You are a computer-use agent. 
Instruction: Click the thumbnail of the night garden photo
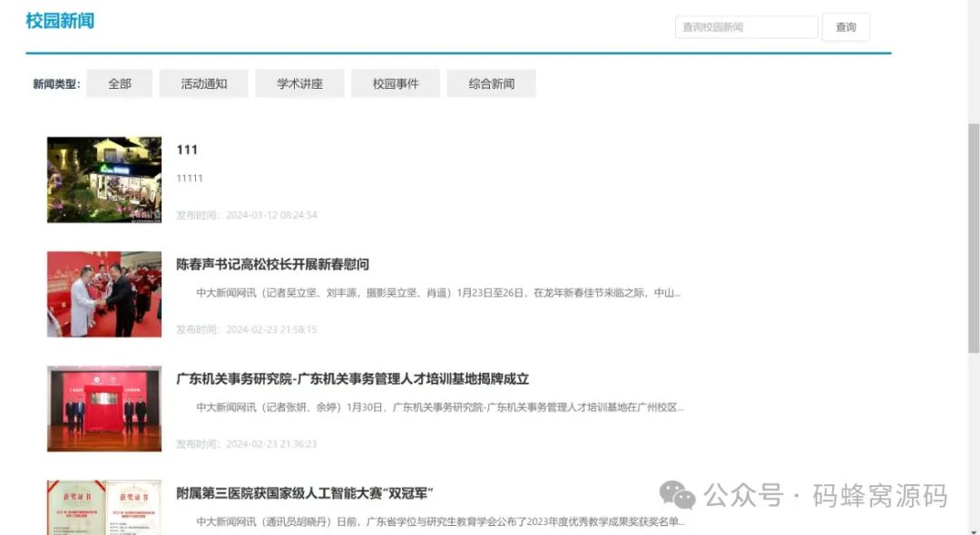[x=103, y=179]
